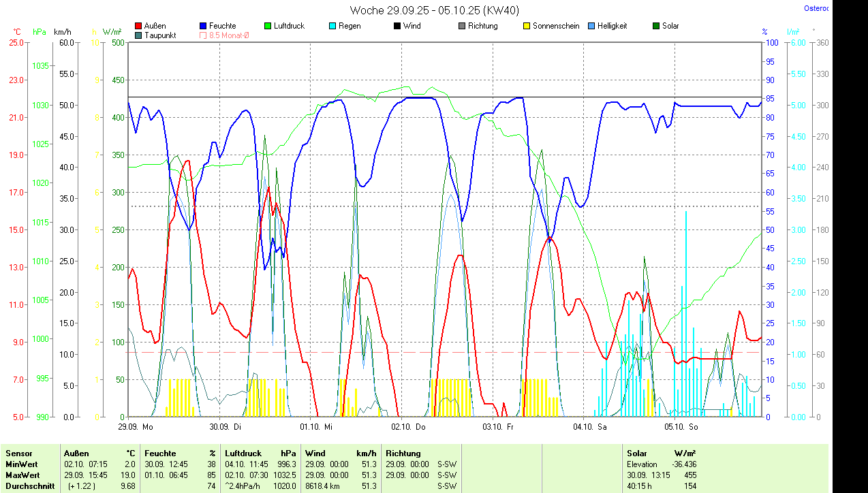Image resolution: width=868 pixels, height=493 pixels.
Task: Click the Osteroc link in top-right corner
Action: [x=816, y=9]
